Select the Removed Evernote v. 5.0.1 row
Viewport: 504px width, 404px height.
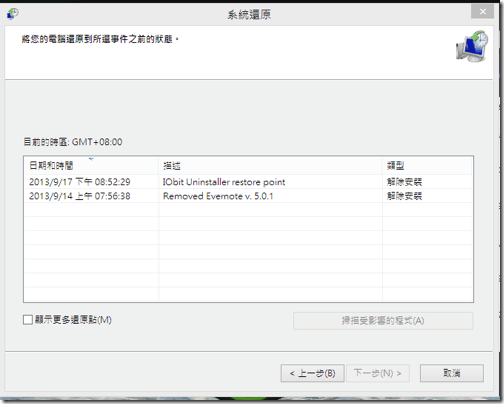248,196
